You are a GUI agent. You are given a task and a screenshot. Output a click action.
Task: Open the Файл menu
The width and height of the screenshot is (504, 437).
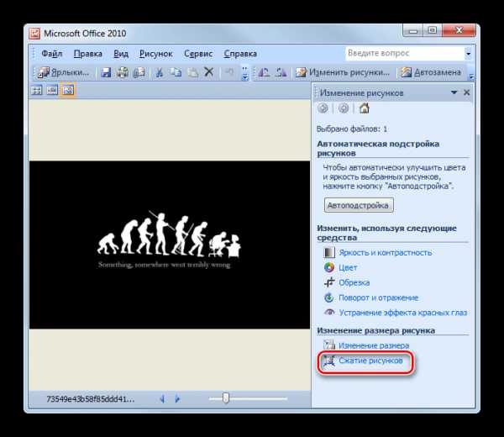(x=51, y=54)
